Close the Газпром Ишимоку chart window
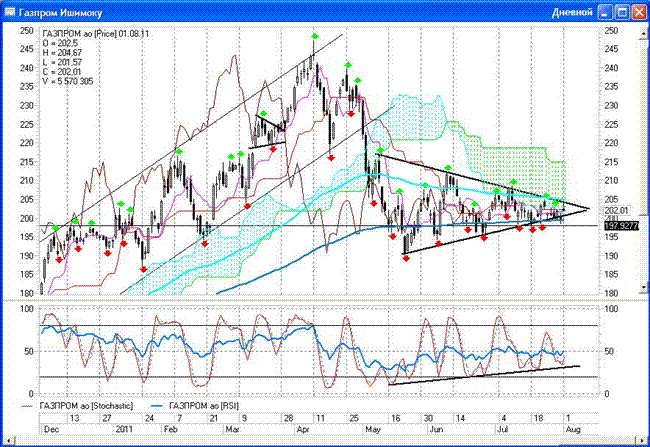Viewport: 650px width, 447px height. pos(640,12)
